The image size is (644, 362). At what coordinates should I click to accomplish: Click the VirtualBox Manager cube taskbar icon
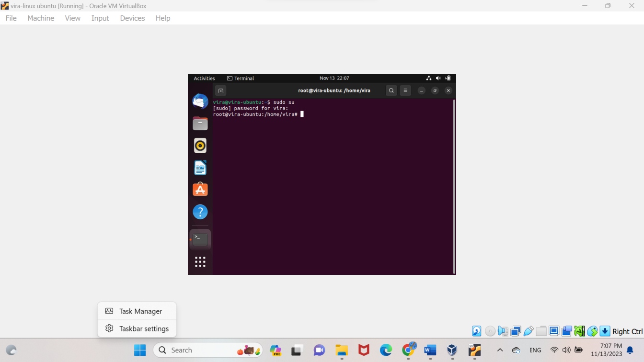(x=452, y=351)
